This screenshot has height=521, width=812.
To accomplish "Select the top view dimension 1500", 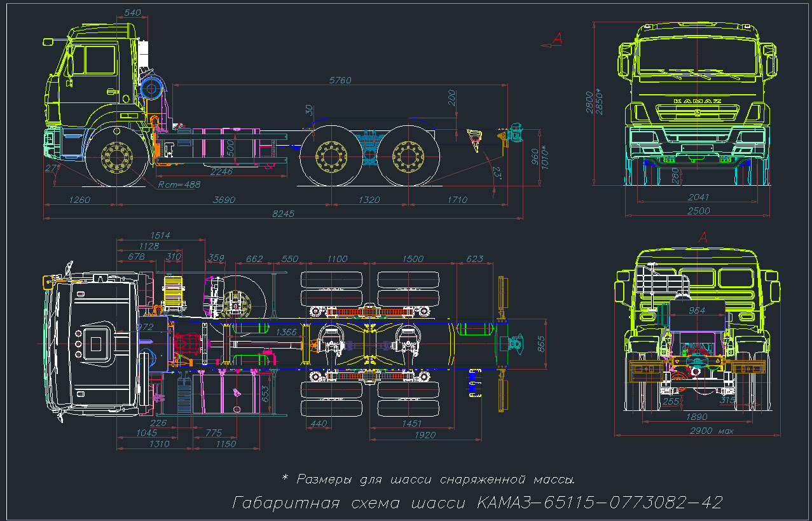I will 413,258.
